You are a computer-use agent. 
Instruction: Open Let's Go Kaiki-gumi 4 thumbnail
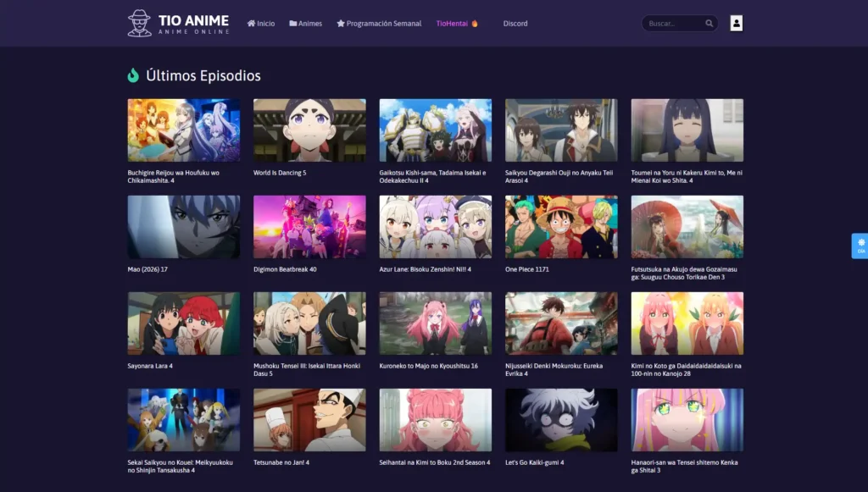point(561,420)
